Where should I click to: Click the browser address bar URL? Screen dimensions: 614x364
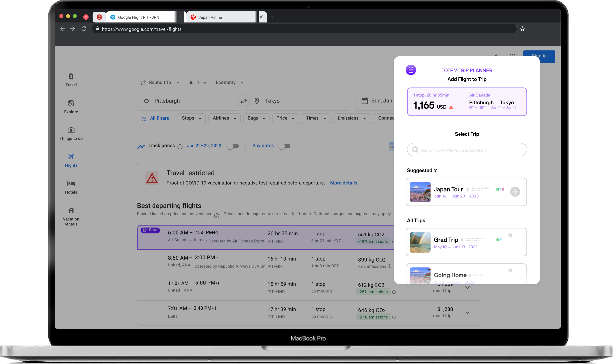point(142,29)
